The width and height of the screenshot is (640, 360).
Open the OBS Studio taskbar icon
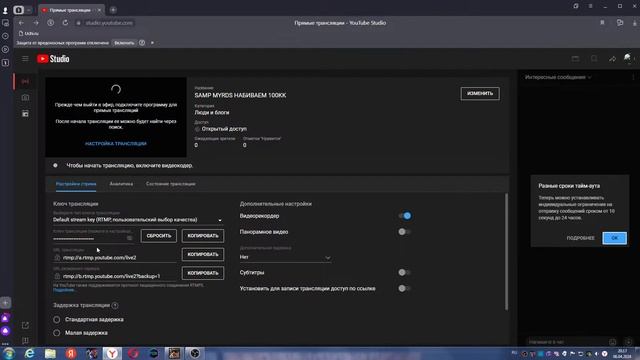coord(195,353)
